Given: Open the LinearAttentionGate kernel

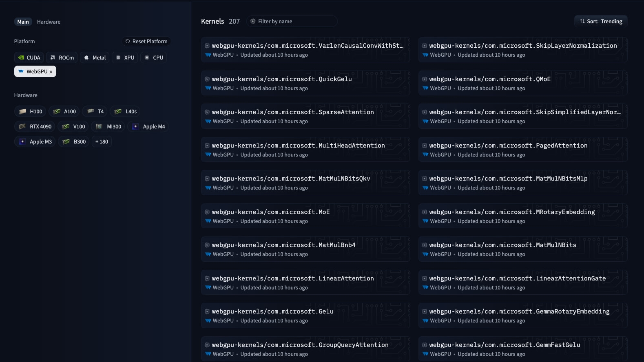Looking at the screenshot, I should pyautogui.click(x=523, y=283).
